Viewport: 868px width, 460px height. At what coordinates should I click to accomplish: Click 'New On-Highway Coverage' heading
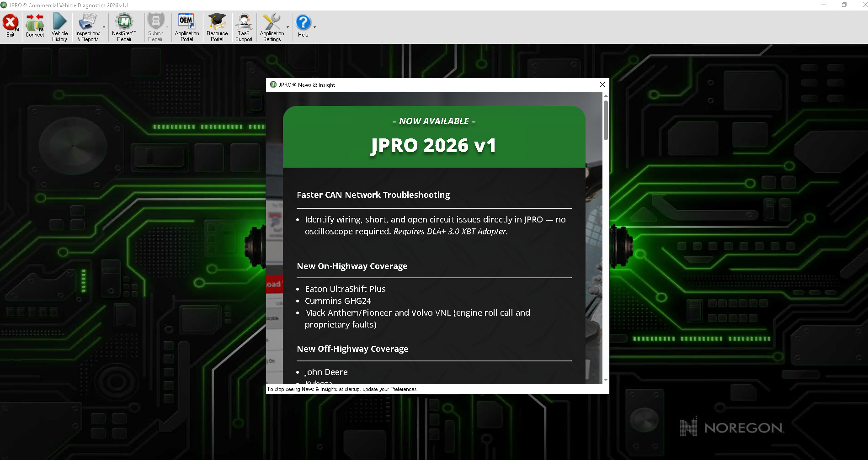[x=352, y=266]
